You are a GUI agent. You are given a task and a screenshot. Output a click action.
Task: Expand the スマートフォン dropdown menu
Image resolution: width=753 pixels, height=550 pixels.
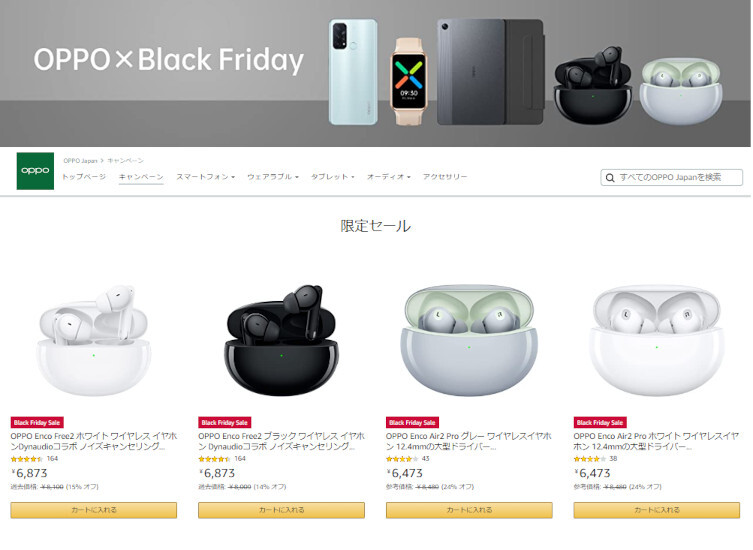pos(206,177)
